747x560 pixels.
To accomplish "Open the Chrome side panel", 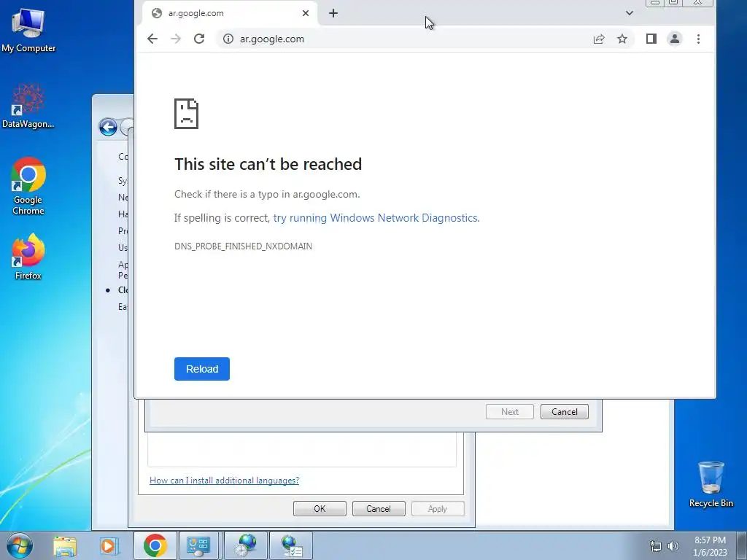I will [x=651, y=39].
